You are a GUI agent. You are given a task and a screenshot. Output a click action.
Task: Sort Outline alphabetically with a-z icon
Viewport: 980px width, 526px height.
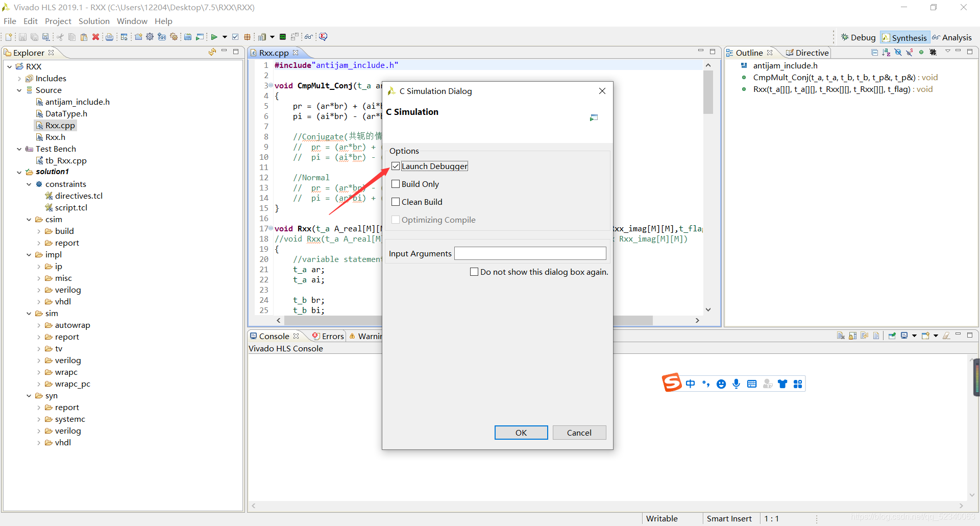pos(886,53)
